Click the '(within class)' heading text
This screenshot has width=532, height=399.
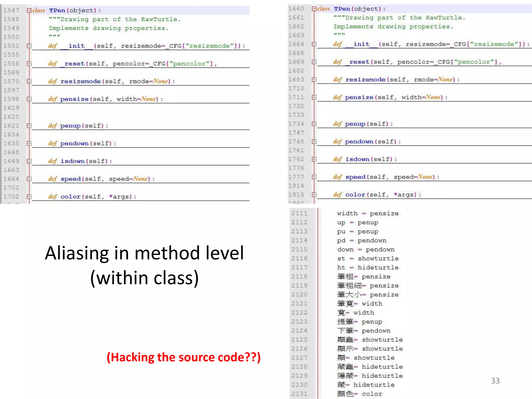(144, 278)
